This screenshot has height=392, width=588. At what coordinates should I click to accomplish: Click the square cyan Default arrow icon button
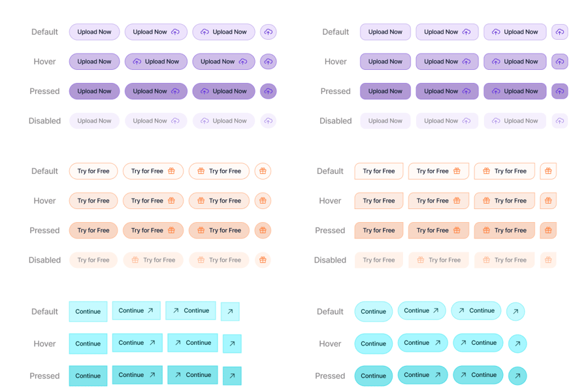[230, 312]
